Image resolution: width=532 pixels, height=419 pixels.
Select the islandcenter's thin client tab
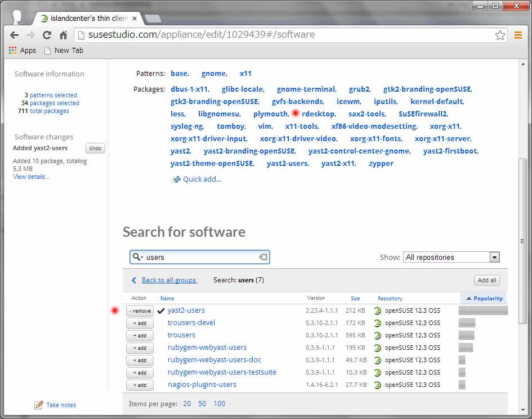(89, 19)
